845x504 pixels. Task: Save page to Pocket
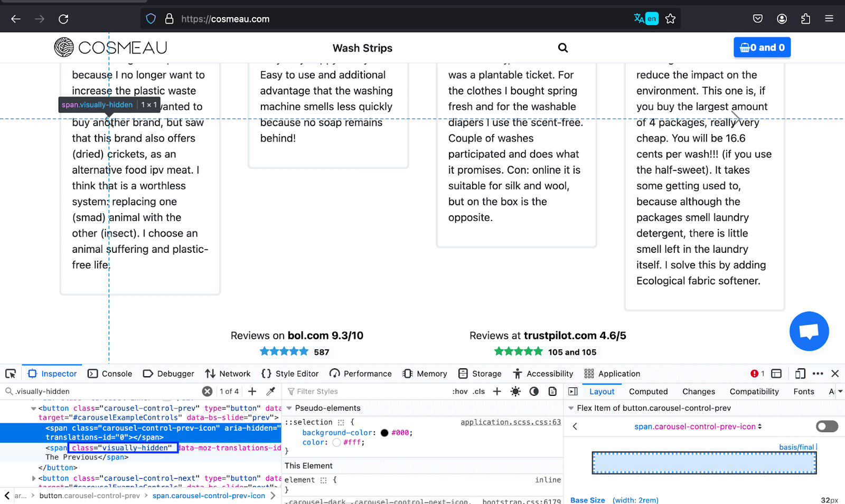(758, 19)
